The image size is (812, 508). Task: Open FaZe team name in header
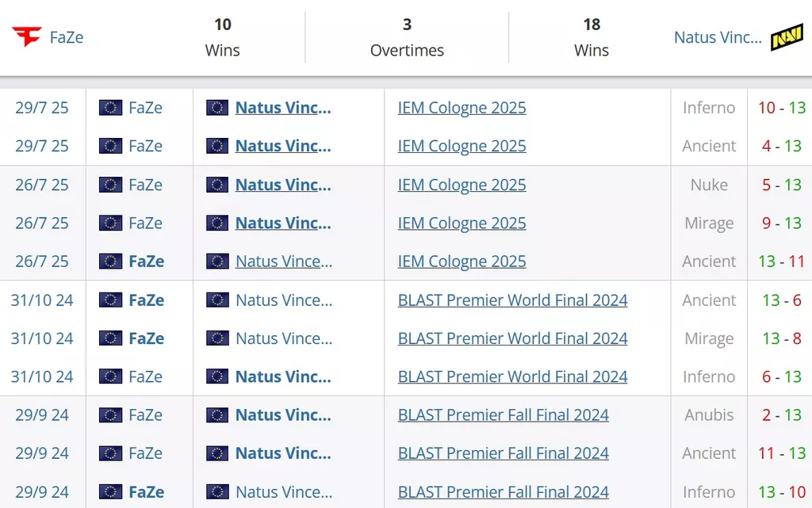(67, 37)
